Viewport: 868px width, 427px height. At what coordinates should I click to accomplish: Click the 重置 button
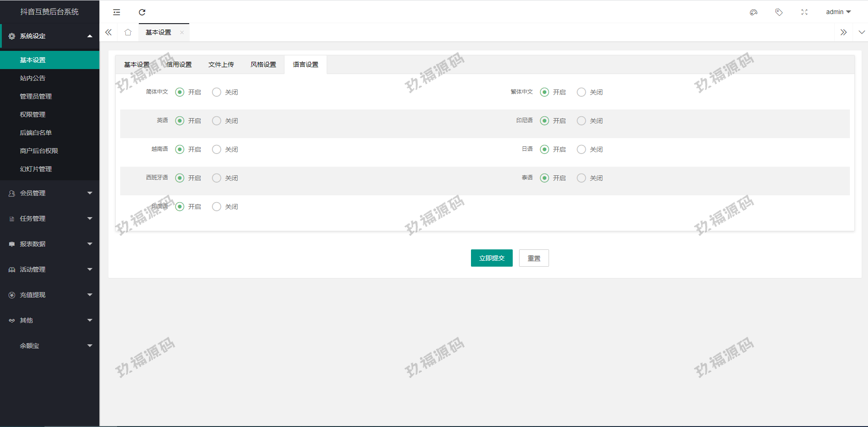tap(534, 258)
